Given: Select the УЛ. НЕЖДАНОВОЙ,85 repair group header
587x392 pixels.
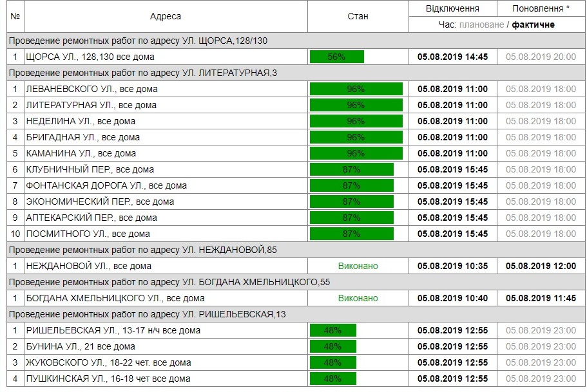Looking at the screenshot, I should (142, 250).
